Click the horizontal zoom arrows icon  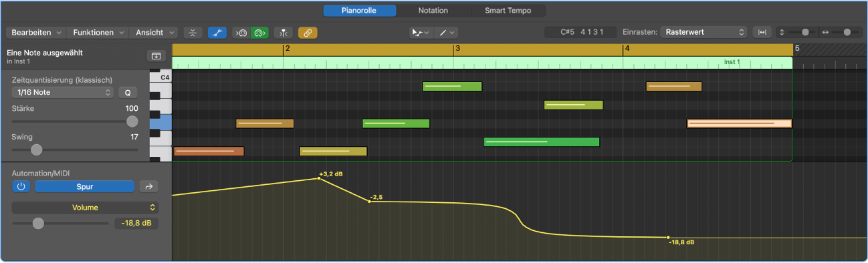click(x=825, y=32)
